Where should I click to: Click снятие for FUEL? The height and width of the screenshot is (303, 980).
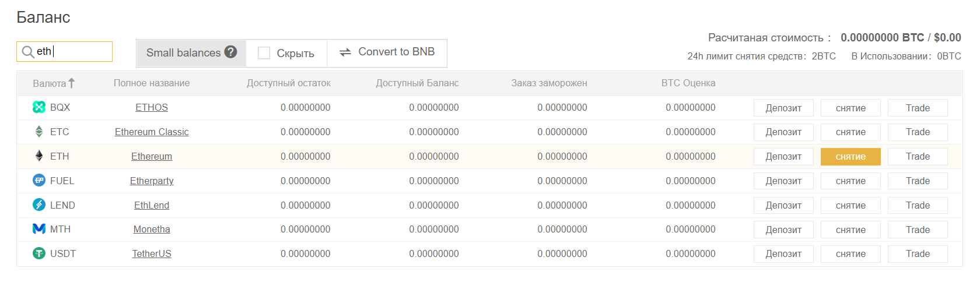850,181
